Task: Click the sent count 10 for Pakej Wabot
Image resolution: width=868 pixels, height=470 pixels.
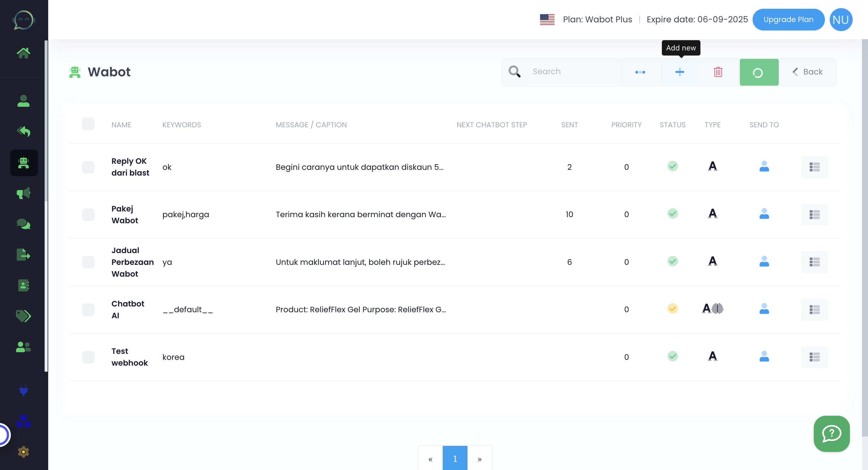Action: (569, 214)
